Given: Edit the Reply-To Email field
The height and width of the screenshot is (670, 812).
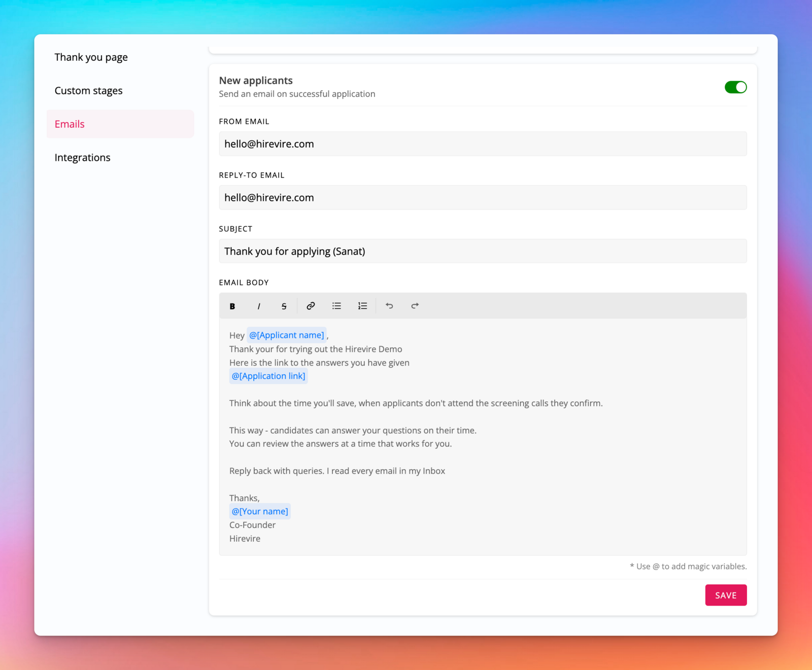Looking at the screenshot, I should tap(482, 198).
